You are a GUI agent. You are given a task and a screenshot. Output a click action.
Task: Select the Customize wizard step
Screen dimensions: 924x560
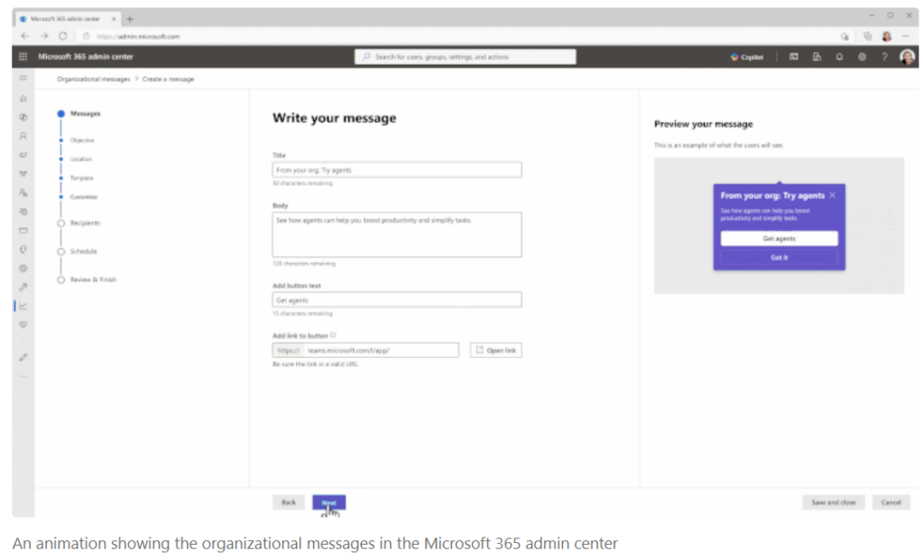pos(79,197)
